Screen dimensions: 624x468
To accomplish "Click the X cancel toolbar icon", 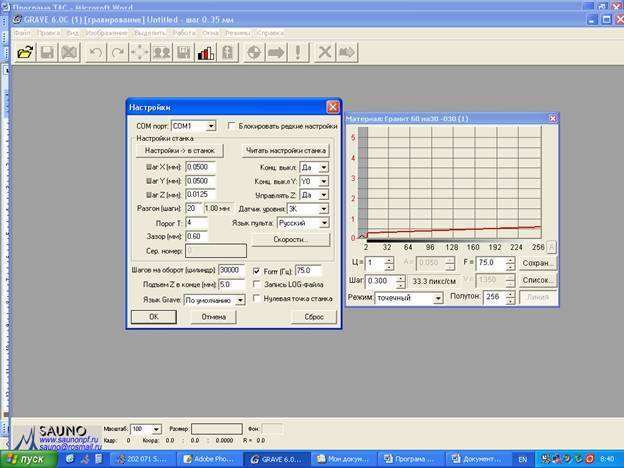I will (x=325, y=52).
